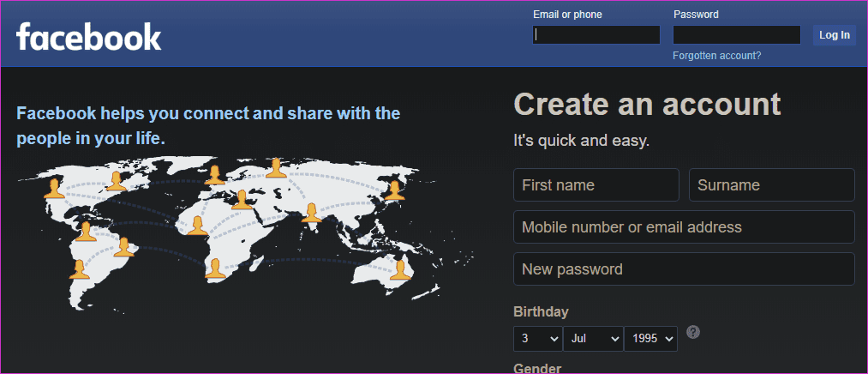Click the Facebook logo
The width and height of the screenshot is (868, 374).
coord(88,37)
